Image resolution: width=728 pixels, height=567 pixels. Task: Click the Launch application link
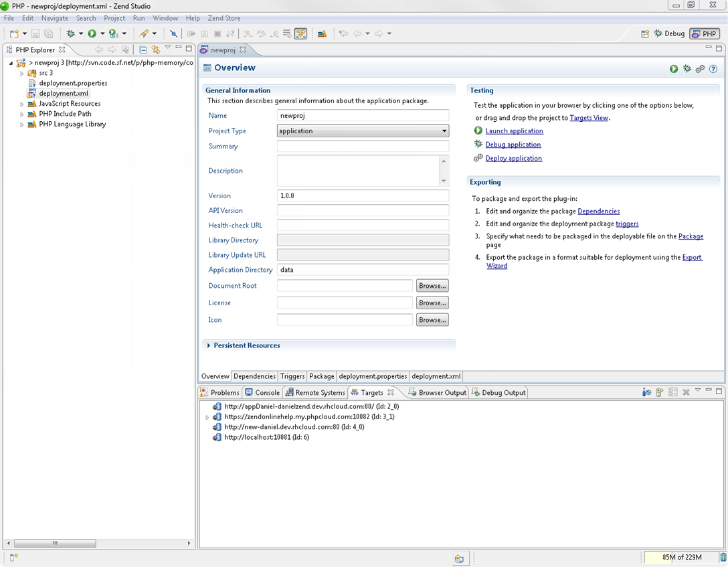pyautogui.click(x=515, y=131)
